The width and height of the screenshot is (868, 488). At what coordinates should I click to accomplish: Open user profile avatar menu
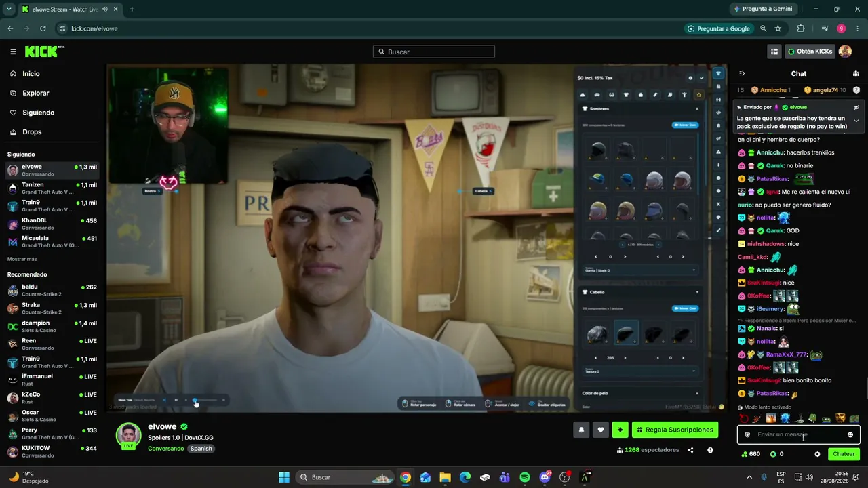pos(845,52)
